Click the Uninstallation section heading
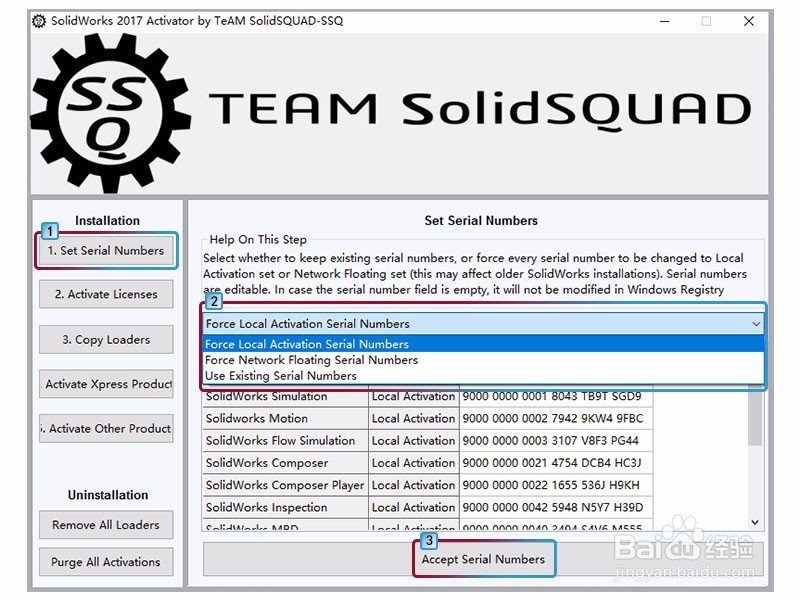Screen dimensions: 800x600 point(108,495)
